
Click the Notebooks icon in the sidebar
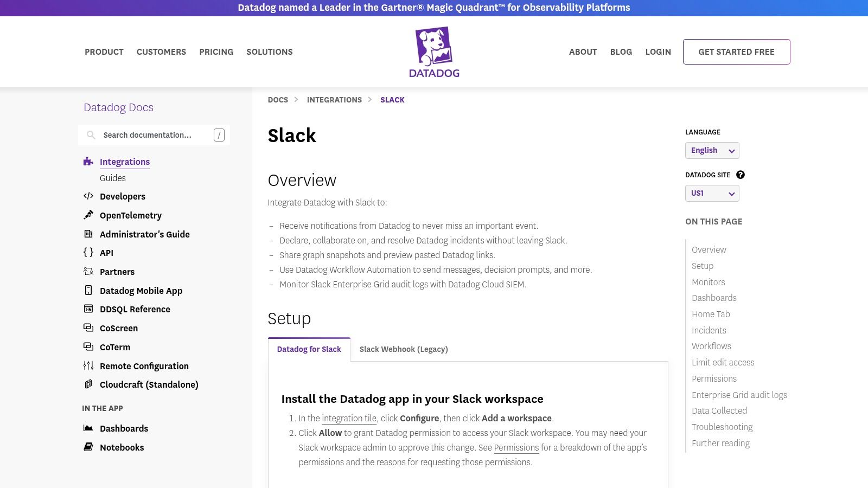tap(88, 447)
